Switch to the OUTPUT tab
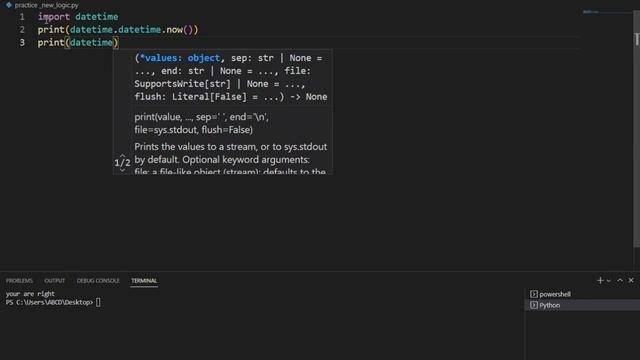 [55, 281]
